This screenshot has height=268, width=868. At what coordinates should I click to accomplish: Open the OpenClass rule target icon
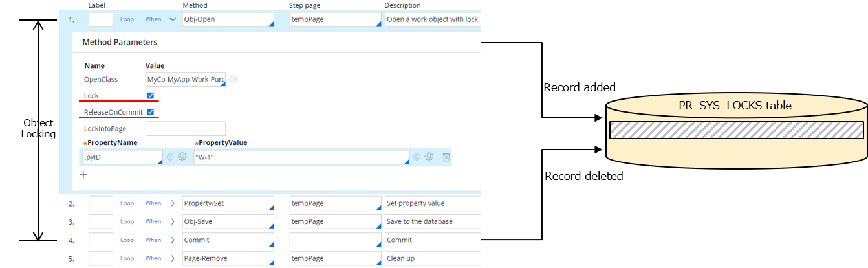tap(233, 79)
